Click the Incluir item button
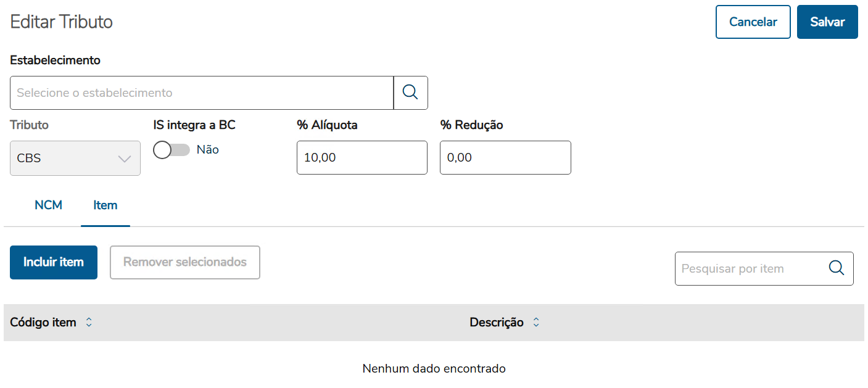868x388 pixels. [x=54, y=262]
